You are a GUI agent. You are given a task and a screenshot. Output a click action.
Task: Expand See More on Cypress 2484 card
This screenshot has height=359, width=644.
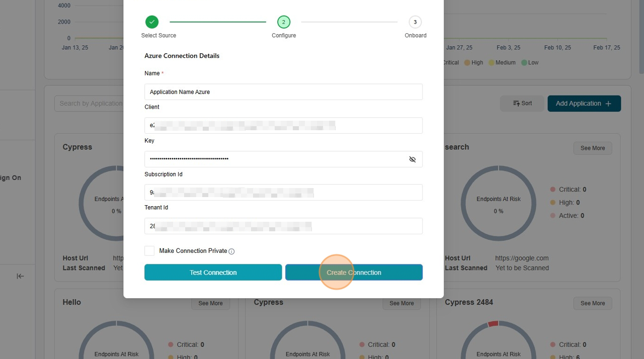[592, 303]
